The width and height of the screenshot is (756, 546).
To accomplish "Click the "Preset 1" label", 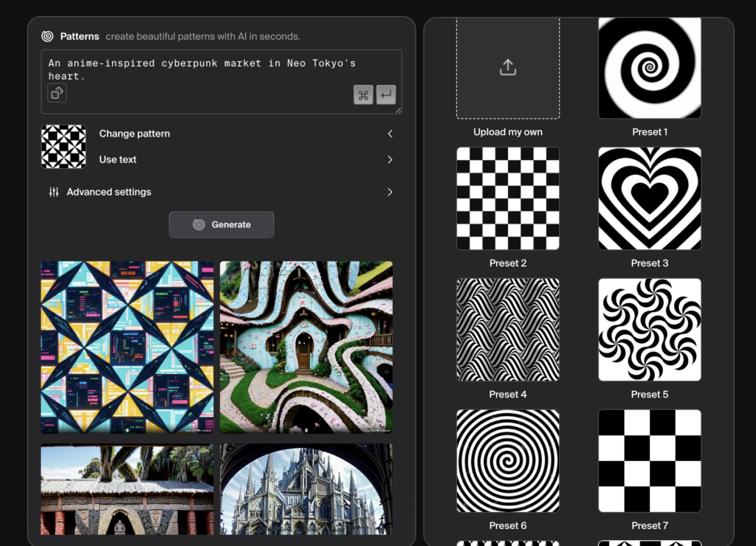I will pyautogui.click(x=650, y=132).
